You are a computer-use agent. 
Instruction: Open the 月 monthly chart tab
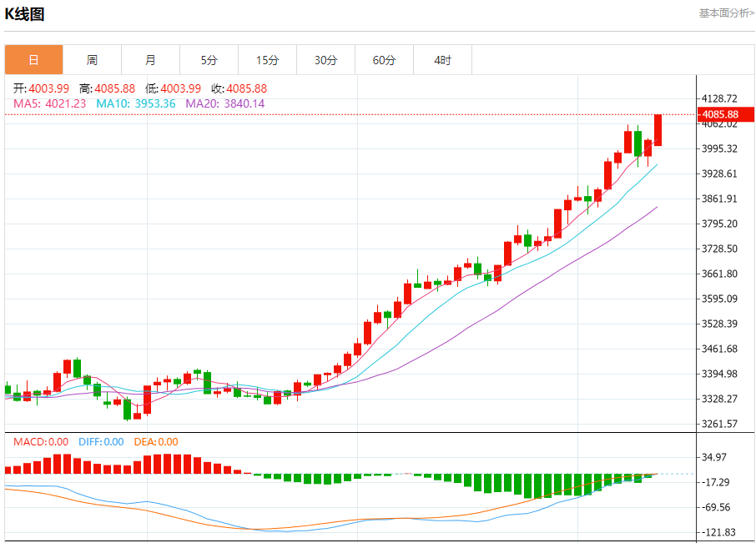(x=150, y=60)
